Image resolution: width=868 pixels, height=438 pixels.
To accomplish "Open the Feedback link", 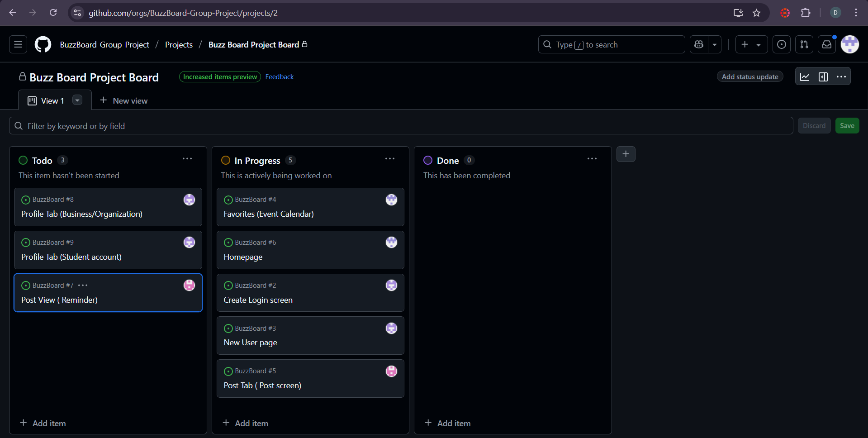I will pyautogui.click(x=280, y=77).
